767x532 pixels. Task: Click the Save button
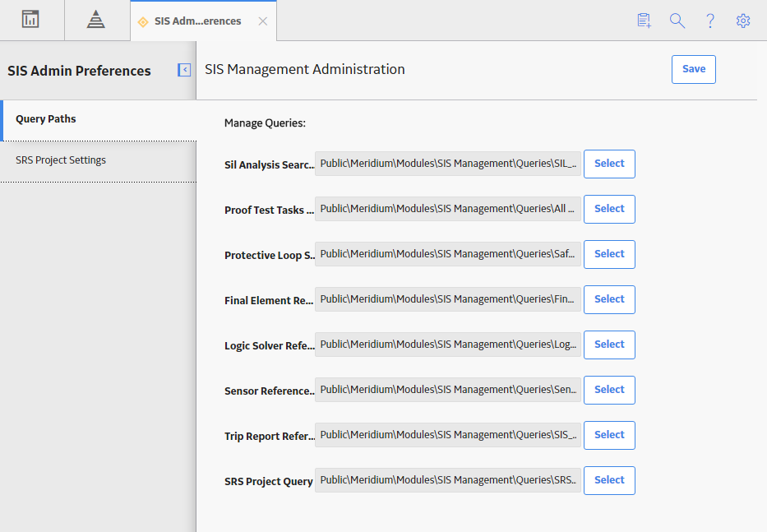point(694,70)
